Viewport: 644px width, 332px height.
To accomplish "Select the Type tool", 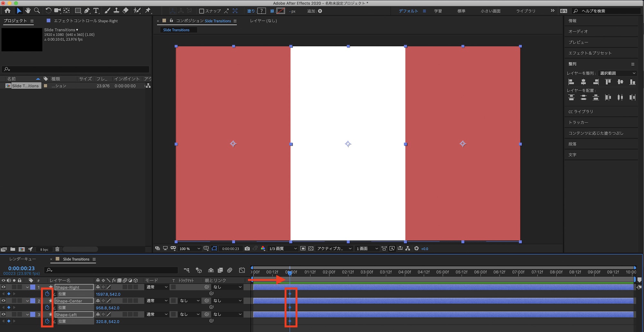I will [x=96, y=11].
